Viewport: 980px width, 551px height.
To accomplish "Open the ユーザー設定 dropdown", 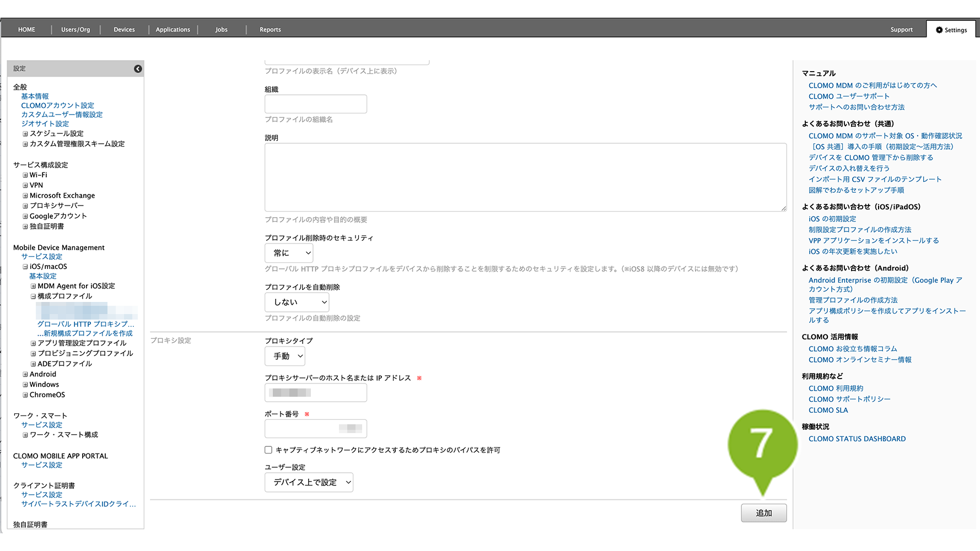I will click(309, 483).
